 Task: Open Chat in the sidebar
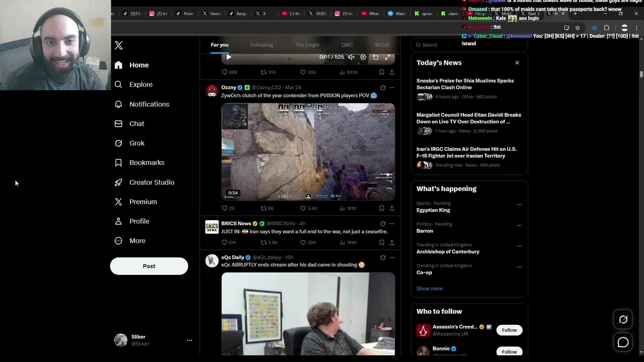tap(130, 124)
